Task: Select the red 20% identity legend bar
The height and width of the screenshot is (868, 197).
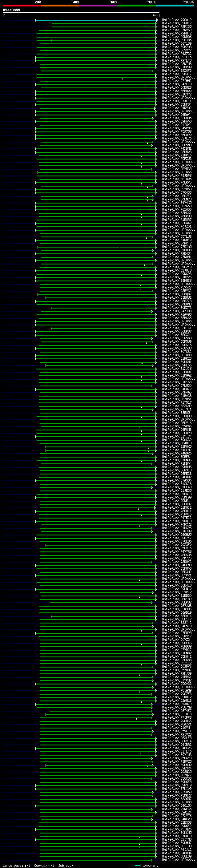Action: [22, 6]
